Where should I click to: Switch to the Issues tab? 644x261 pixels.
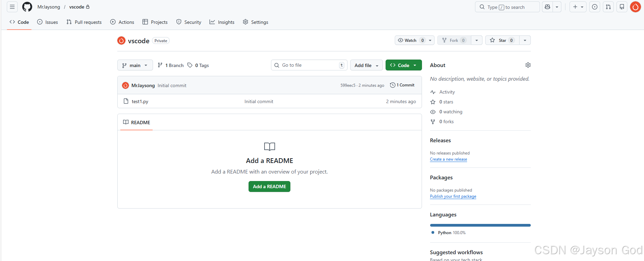[48, 22]
